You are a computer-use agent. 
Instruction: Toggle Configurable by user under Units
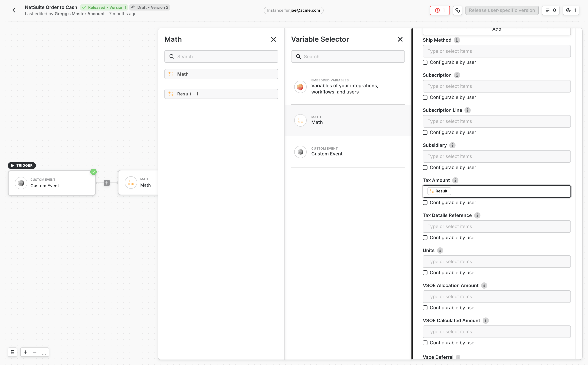(x=425, y=273)
